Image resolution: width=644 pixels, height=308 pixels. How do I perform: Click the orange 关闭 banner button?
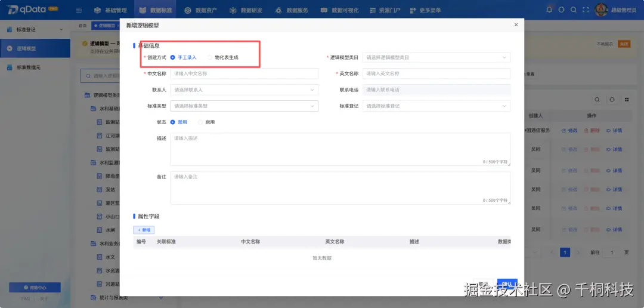click(624, 44)
